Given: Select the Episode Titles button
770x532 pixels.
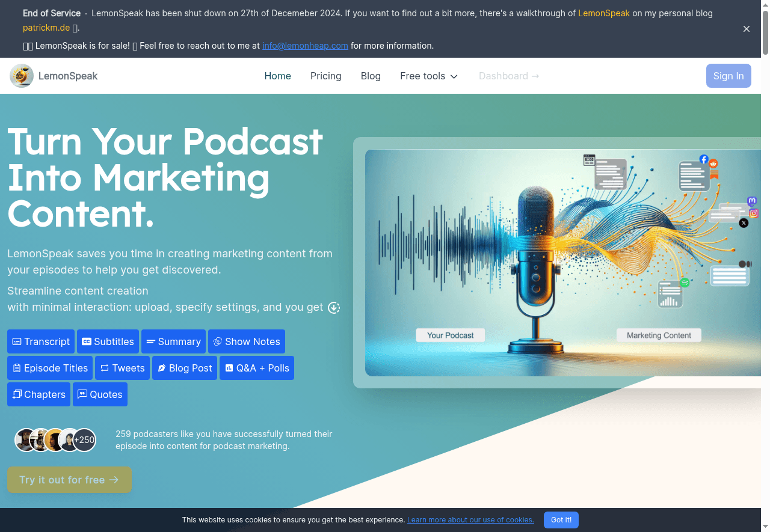Looking at the screenshot, I should pyautogui.click(x=50, y=368).
